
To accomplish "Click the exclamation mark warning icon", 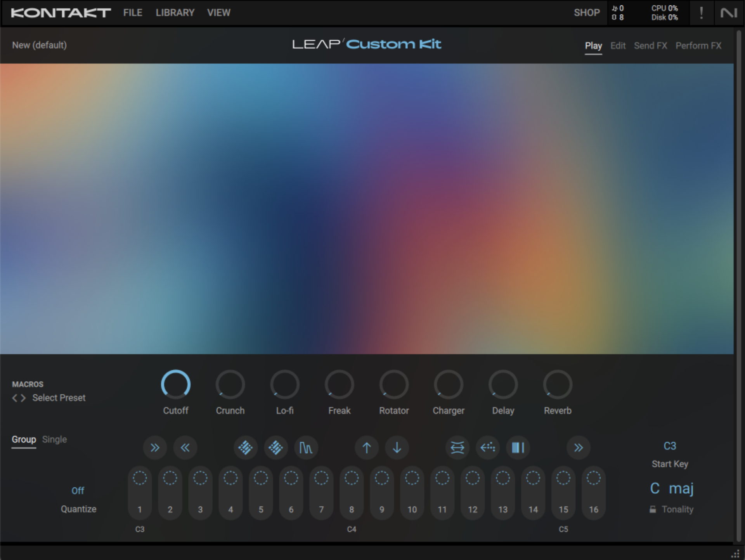I will click(702, 12).
